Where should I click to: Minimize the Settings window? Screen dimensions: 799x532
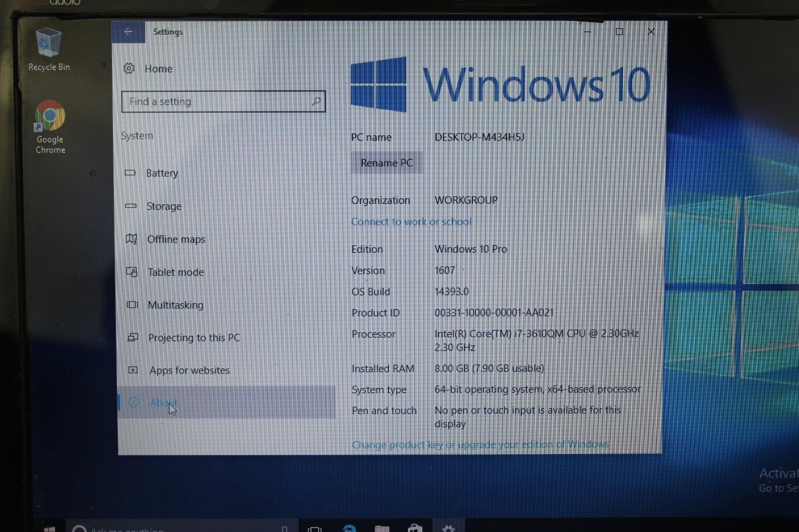point(587,31)
